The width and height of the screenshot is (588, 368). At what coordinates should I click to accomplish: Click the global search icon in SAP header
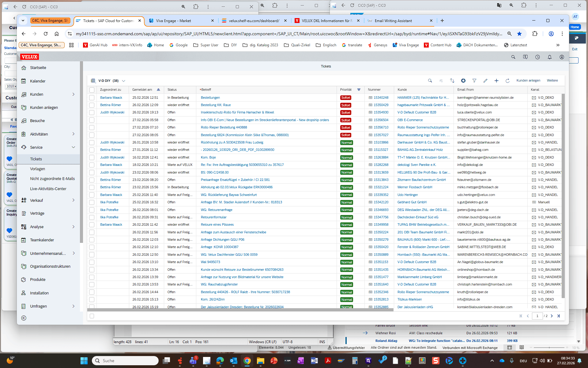(513, 57)
